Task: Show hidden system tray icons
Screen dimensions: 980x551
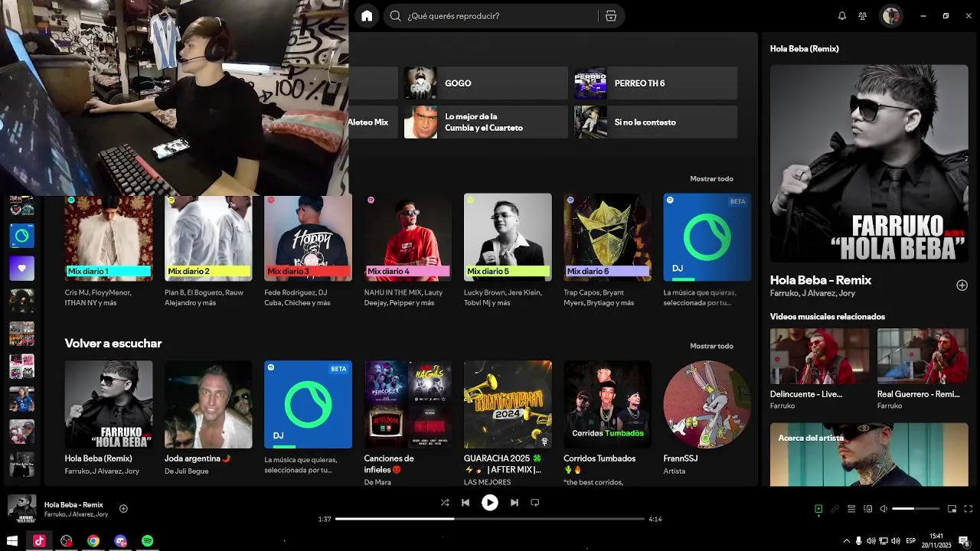Action: [845, 541]
